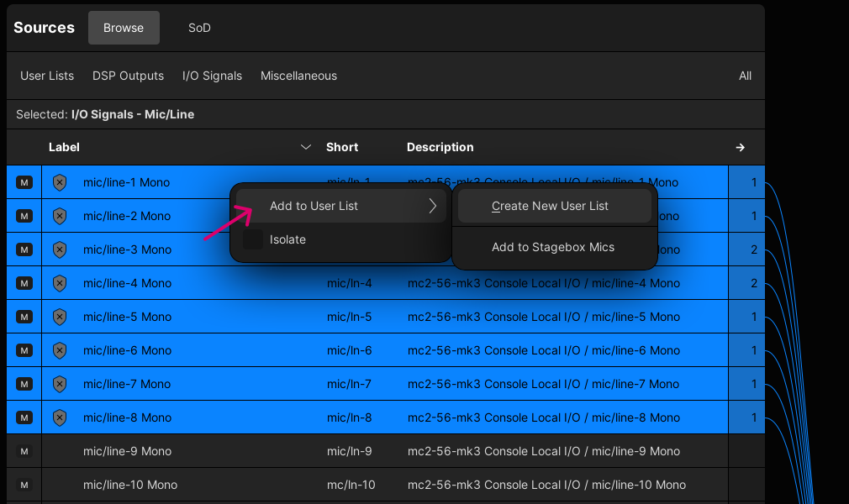Click the shield icon on mic/line-6 Mono
The width and height of the screenshot is (849, 504).
tap(60, 350)
